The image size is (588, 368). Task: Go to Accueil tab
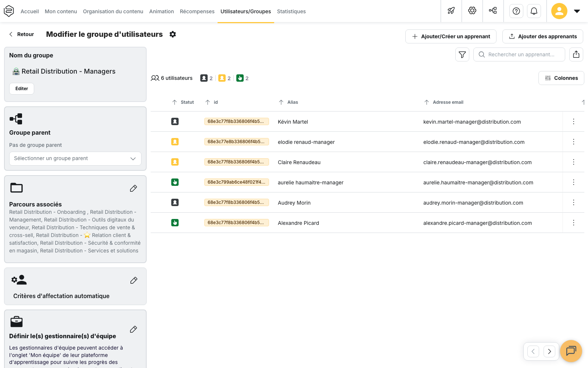30,11
